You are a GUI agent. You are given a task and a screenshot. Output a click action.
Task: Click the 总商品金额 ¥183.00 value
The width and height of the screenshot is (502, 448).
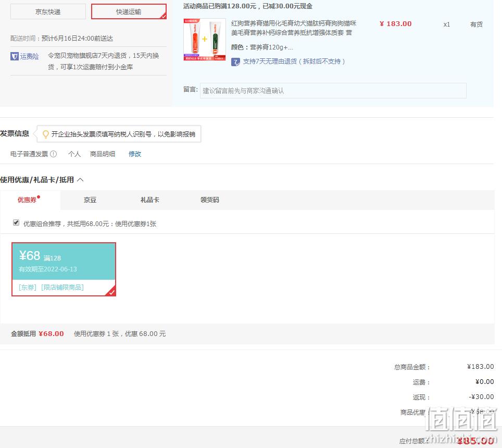point(480,366)
